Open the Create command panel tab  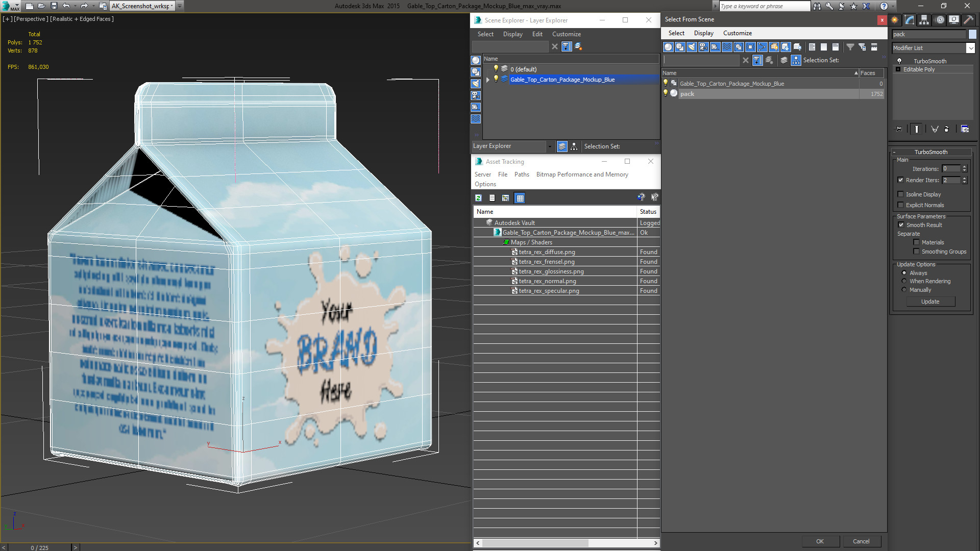point(895,20)
